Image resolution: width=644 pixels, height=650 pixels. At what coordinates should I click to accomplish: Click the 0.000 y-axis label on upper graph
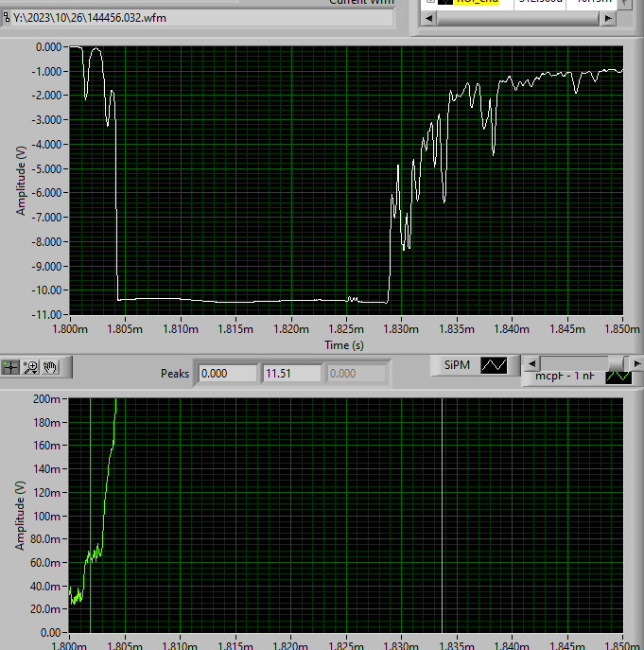coord(48,47)
